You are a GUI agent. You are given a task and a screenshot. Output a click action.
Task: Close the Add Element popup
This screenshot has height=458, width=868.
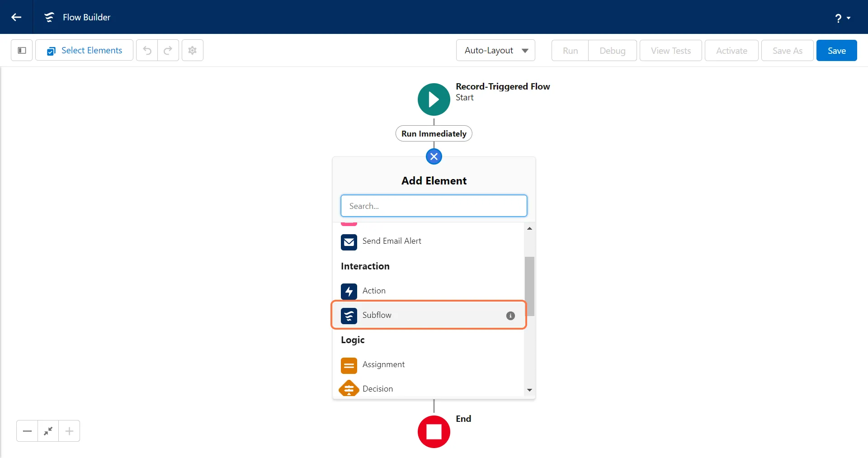[434, 157]
